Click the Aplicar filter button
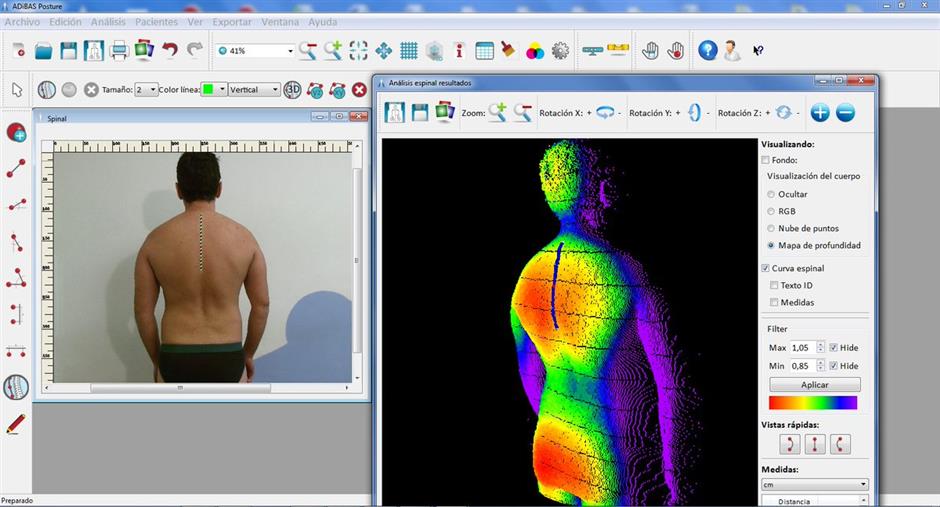The width and height of the screenshot is (940, 507). click(x=815, y=385)
